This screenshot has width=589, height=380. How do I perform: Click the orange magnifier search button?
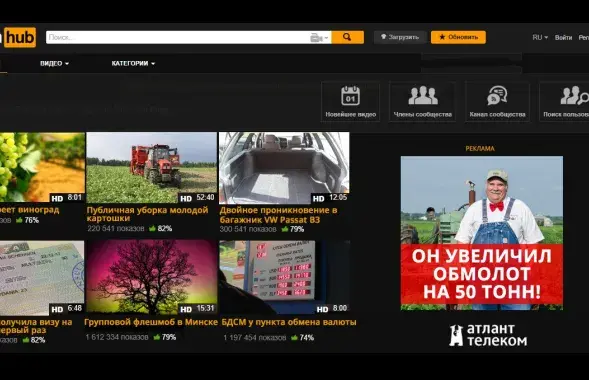347,37
